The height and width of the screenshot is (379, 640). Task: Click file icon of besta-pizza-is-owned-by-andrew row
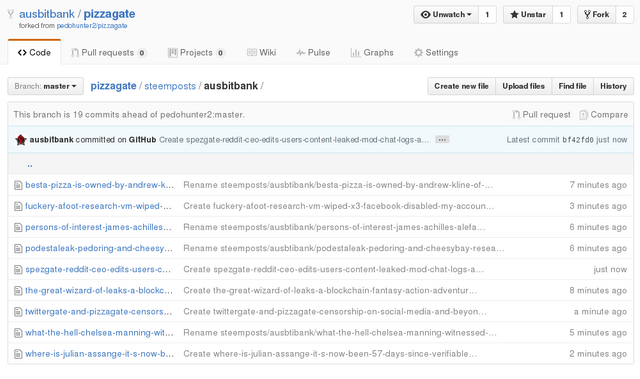pos(18,186)
